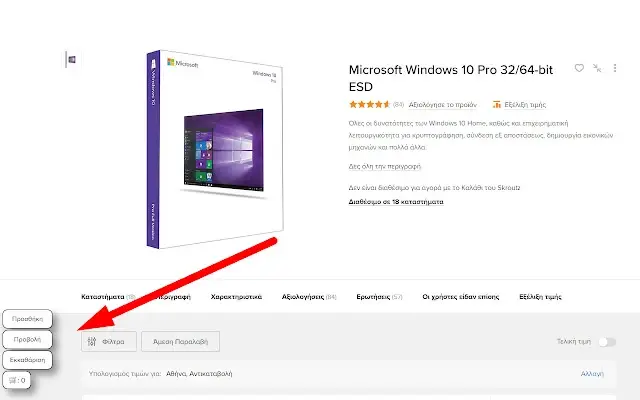Click the Windows 10 Pro box image

click(x=215, y=149)
